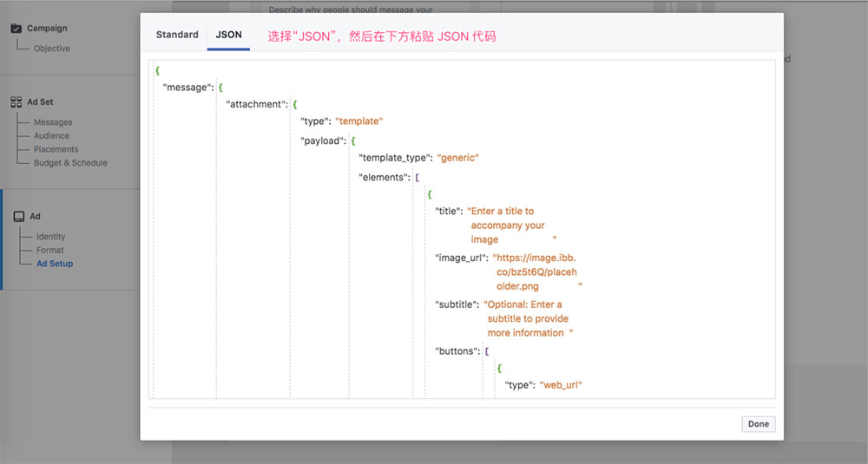Click the "type" key above payload

[316, 121]
